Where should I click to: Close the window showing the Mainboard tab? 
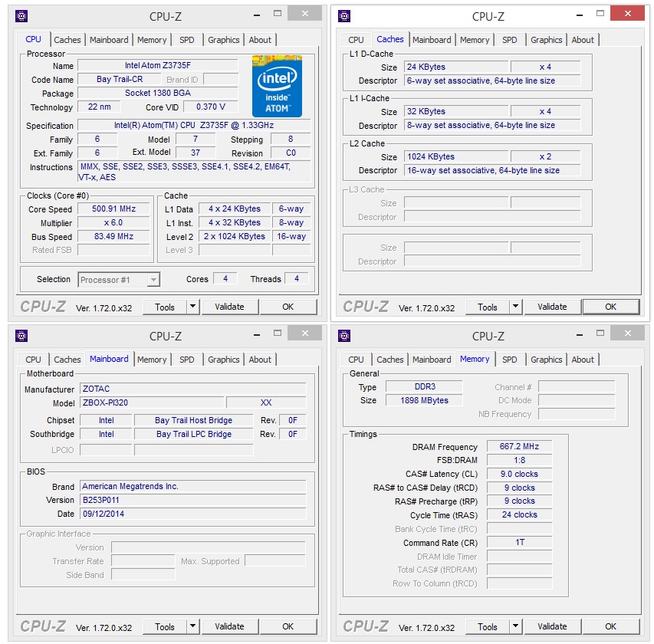pos(306,333)
